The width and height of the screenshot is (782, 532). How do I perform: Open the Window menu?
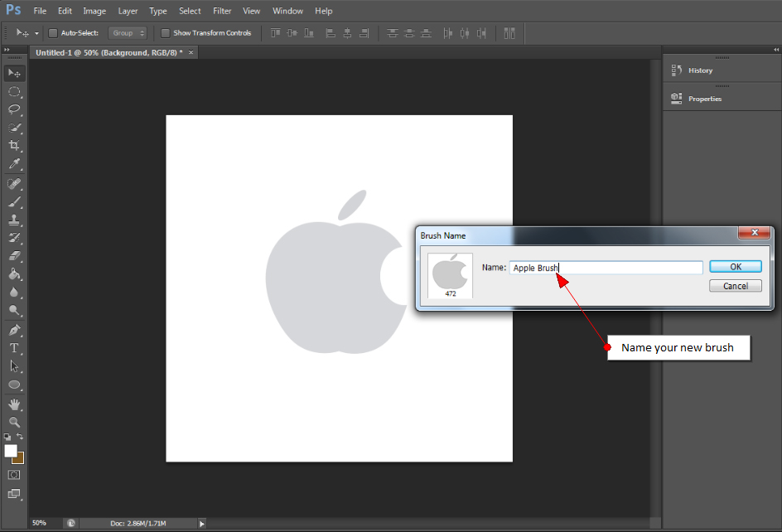287,11
